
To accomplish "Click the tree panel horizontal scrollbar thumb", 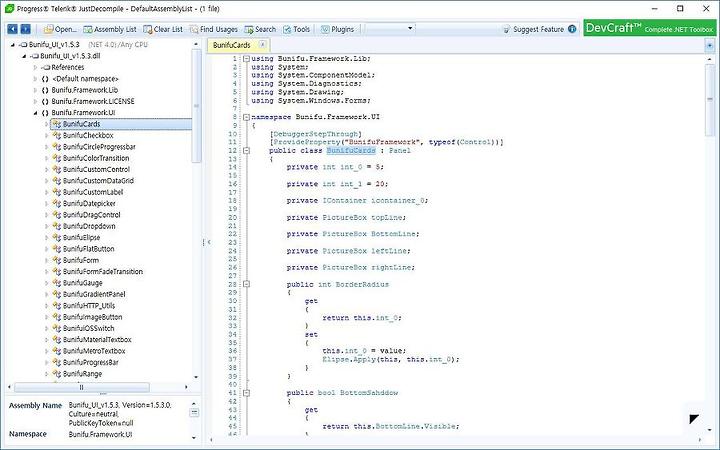I will [x=81, y=387].
